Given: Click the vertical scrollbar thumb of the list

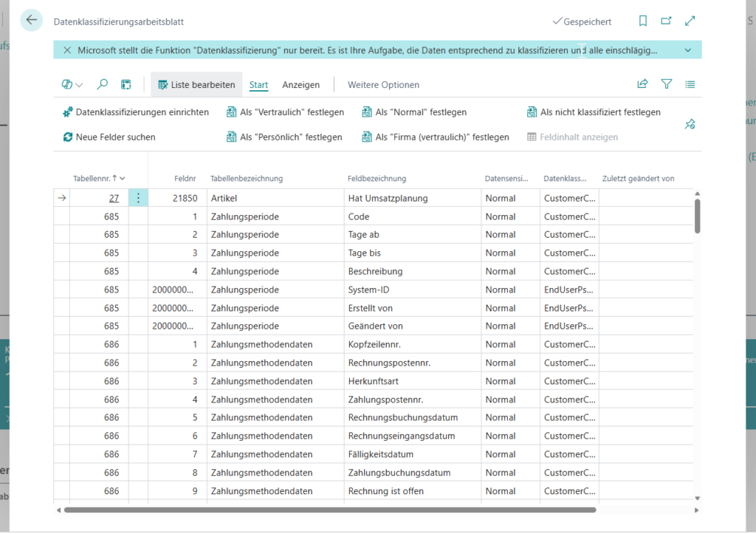Looking at the screenshot, I should 697,216.
